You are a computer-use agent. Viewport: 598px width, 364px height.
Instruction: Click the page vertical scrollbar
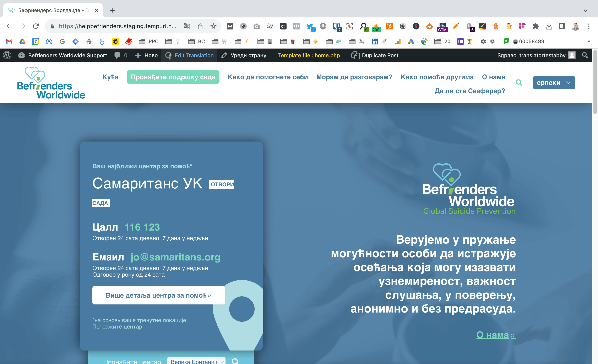point(595,82)
